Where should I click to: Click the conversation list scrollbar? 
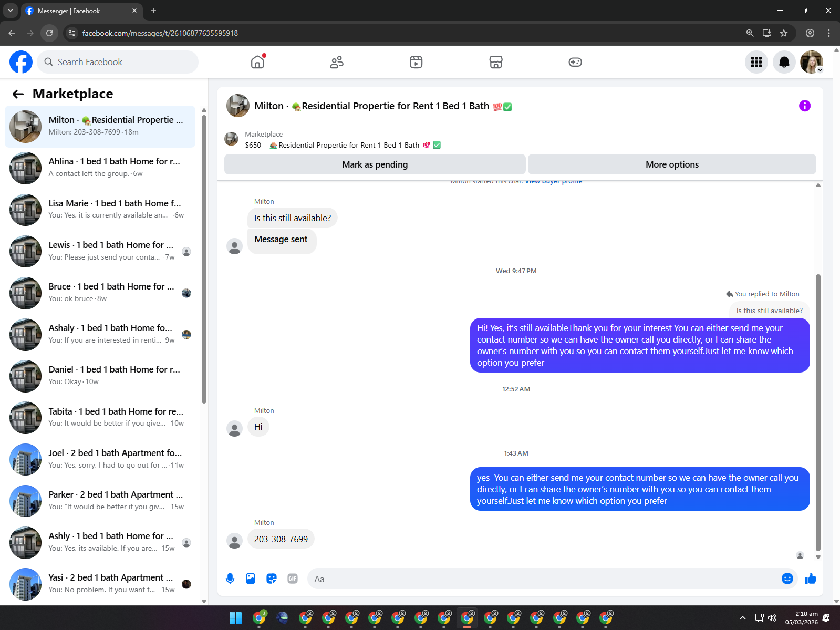[204, 260]
